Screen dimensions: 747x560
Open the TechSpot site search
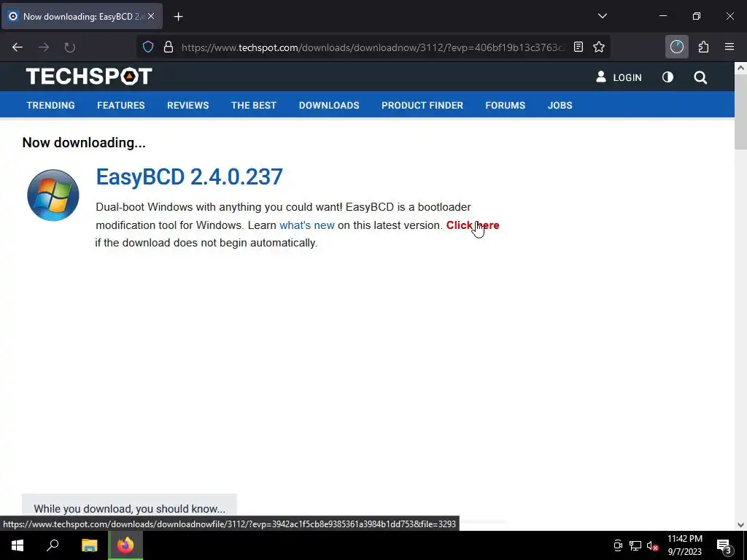(700, 77)
